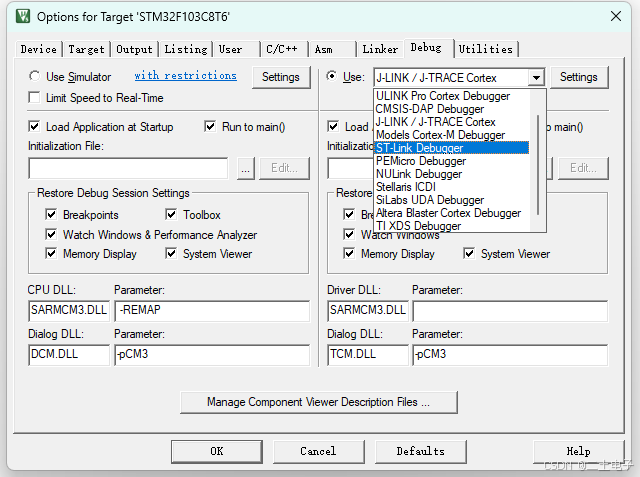Switch to the User tab
The width and height of the screenshot is (640, 477).
pyautogui.click(x=237, y=49)
